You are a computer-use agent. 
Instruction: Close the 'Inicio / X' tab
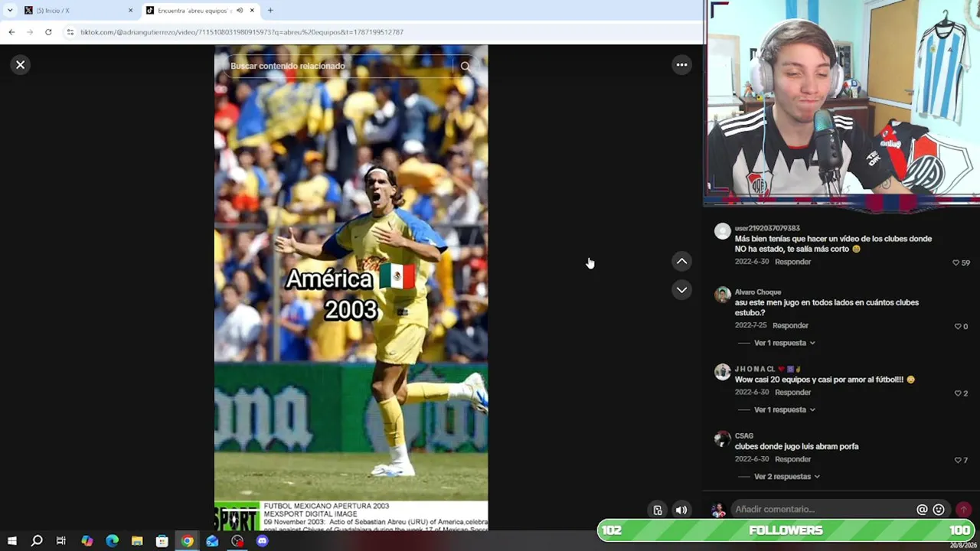coord(130,11)
